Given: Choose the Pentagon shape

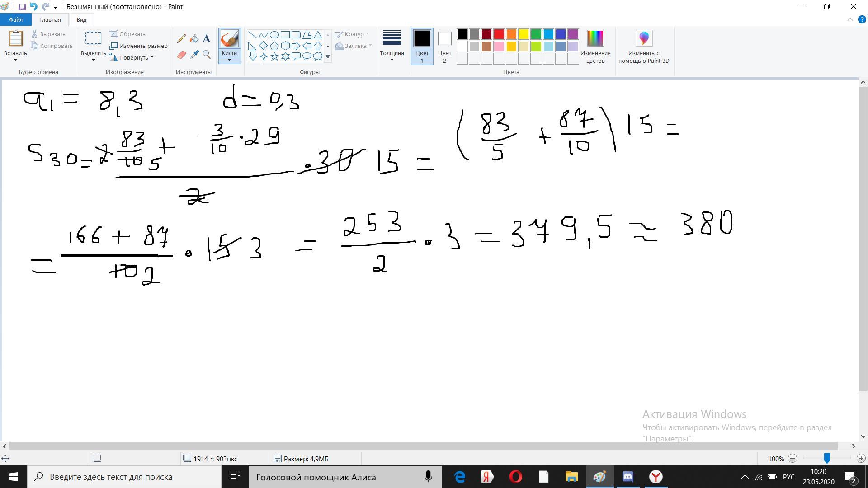Looking at the screenshot, I should click(x=274, y=46).
